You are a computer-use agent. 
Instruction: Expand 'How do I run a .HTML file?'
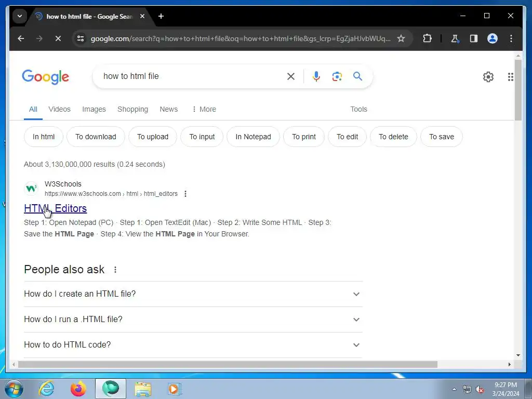(x=193, y=320)
